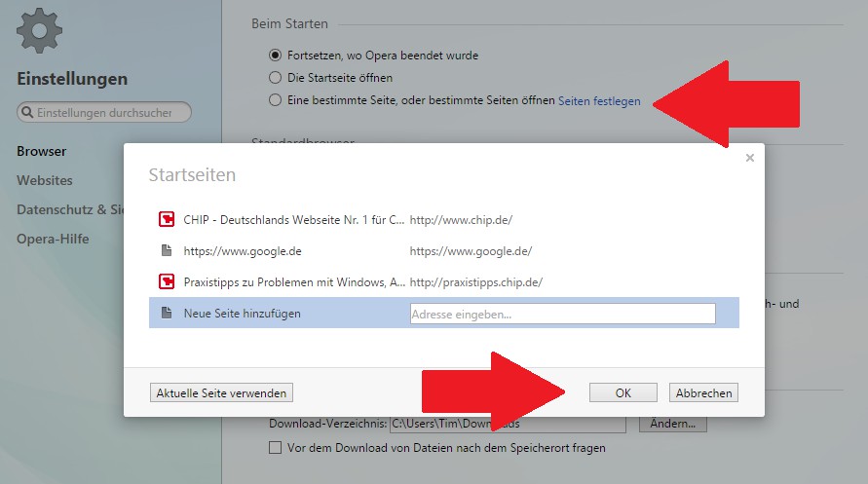The image size is (868, 484).
Task: Click the page icon beside google.de entry
Action: tap(166, 251)
